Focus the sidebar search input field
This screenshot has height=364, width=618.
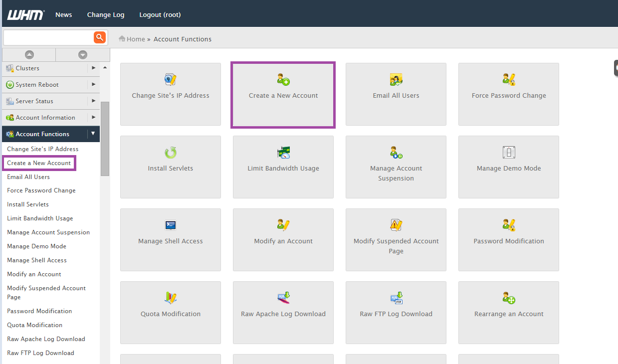[48, 37]
